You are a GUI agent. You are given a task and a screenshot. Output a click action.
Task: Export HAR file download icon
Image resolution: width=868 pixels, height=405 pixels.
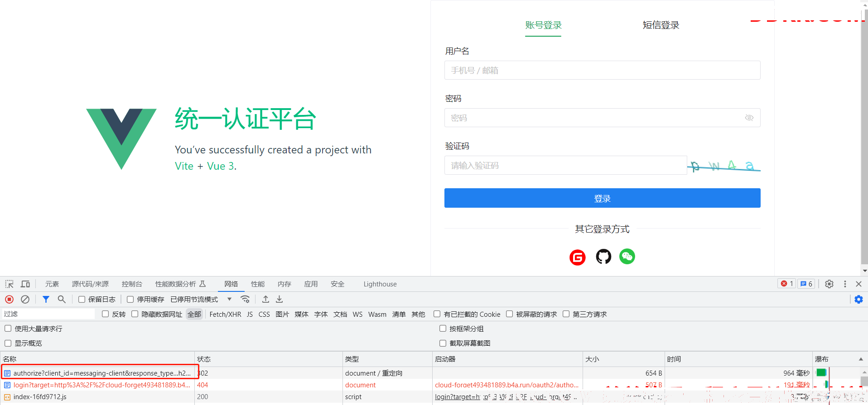280,299
